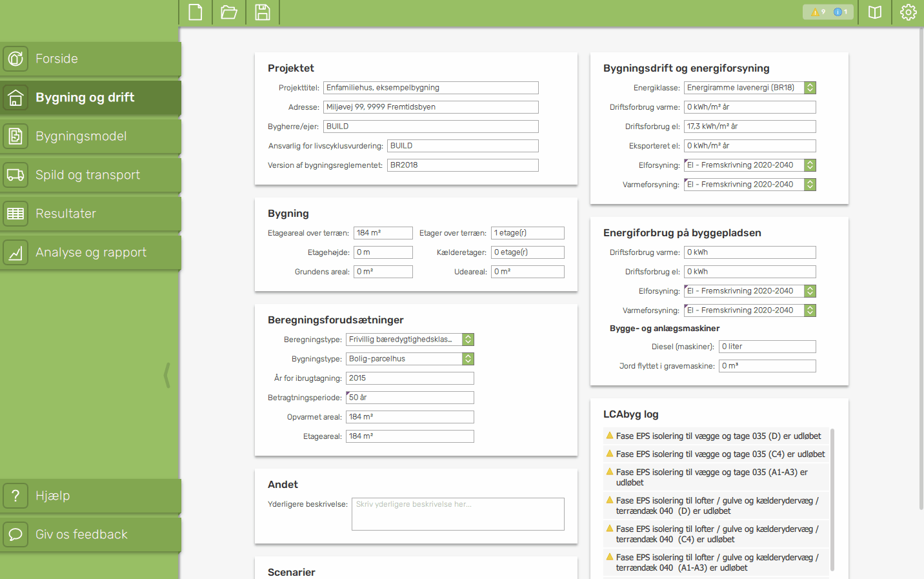Save the current project
Viewport: 924px width, 579px height.
pos(263,12)
